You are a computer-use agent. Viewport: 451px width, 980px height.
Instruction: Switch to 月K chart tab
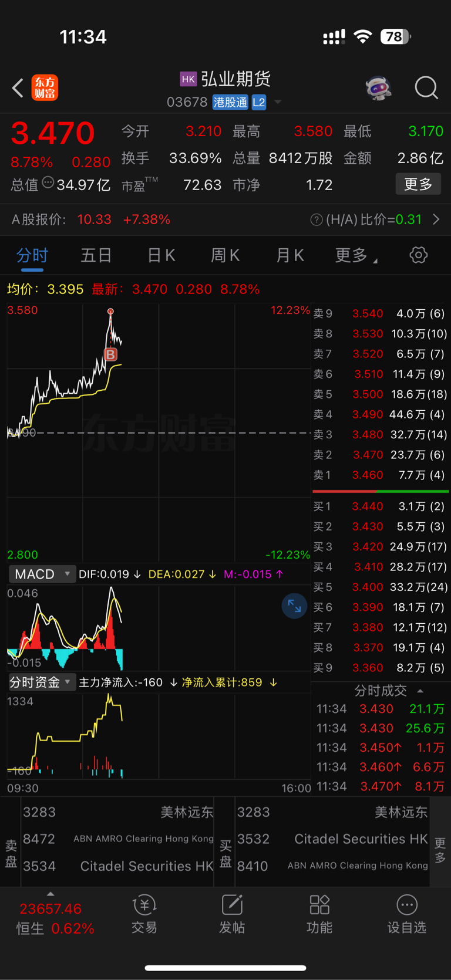[x=290, y=255]
